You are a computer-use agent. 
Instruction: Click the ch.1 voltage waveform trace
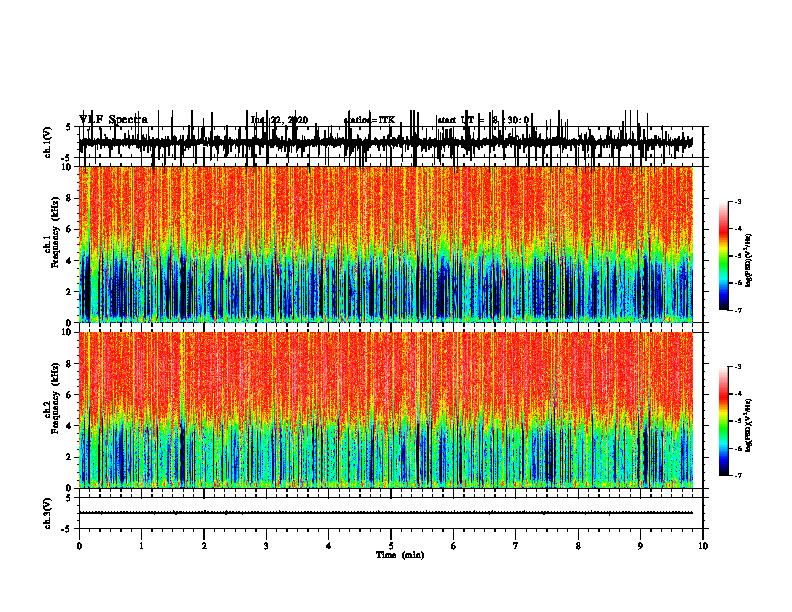[386, 142]
